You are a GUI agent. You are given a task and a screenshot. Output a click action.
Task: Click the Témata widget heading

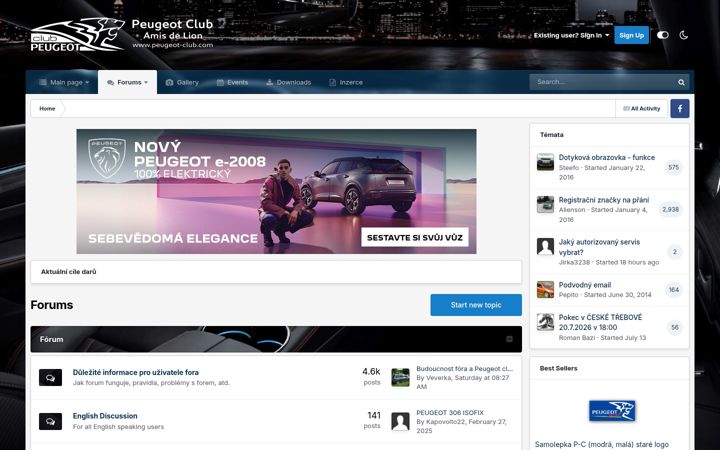pyautogui.click(x=551, y=135)
